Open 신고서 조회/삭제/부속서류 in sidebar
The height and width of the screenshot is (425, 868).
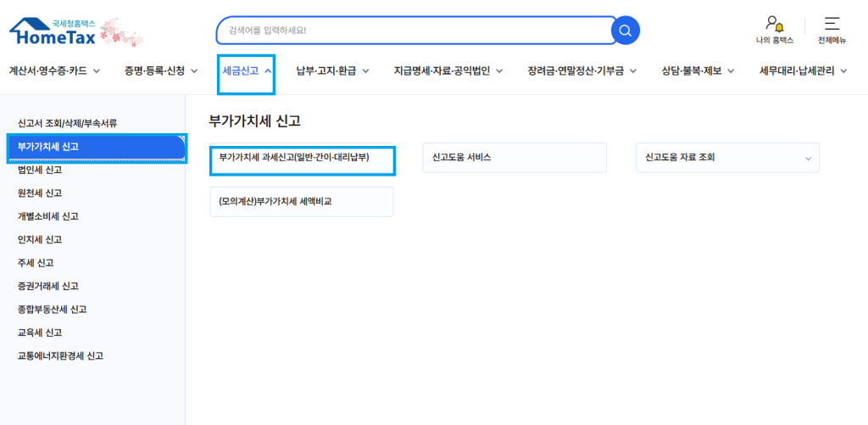pyautogui.click(x=68, y=124)
